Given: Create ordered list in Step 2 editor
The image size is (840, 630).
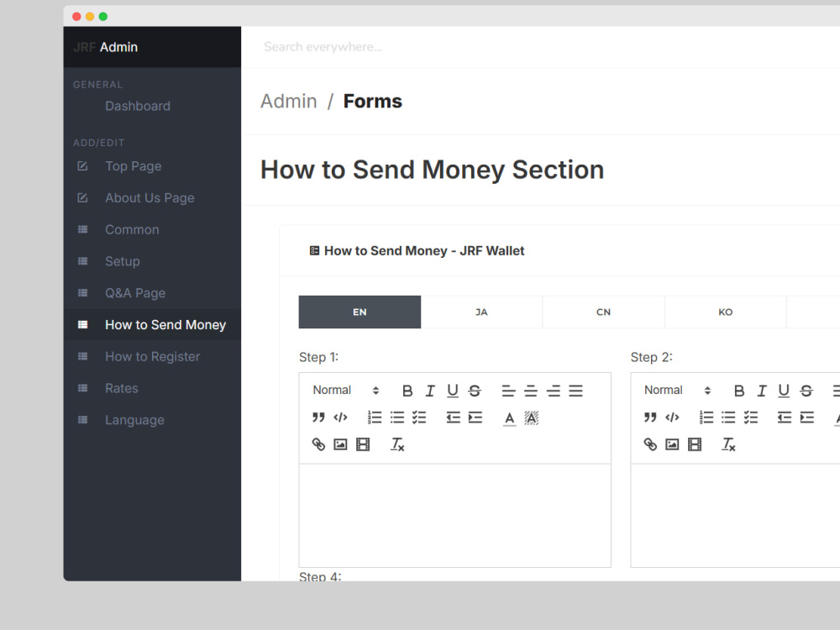Looking at the screenshot, I should coord(706,417).
